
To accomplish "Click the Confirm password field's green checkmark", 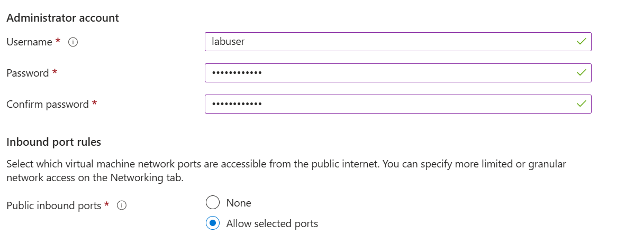I will pyautogui.click(x=581, y=104).
